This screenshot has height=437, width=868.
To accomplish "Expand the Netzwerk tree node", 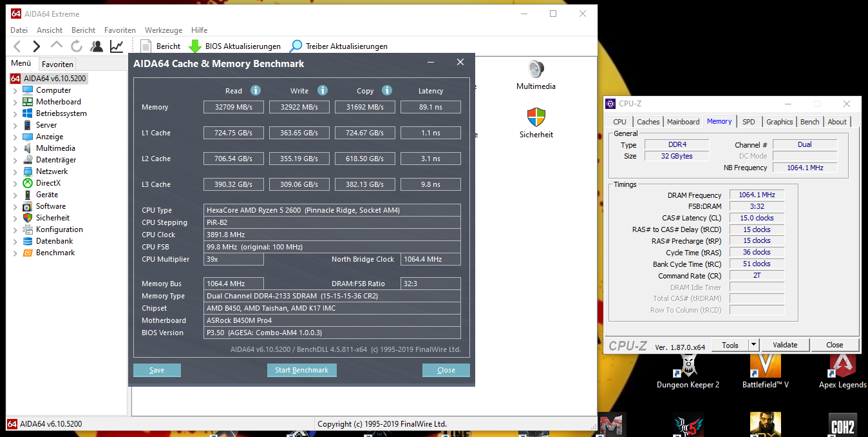I will point(15,171).
